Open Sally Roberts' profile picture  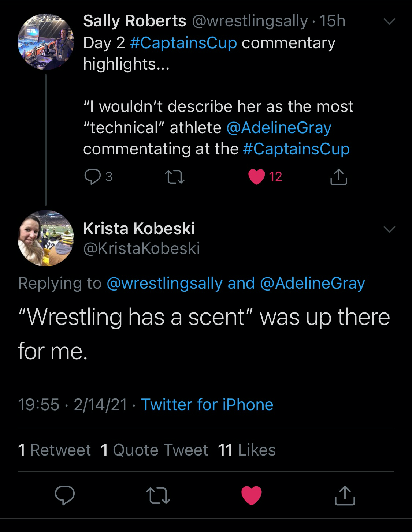[x=46, y=42]
